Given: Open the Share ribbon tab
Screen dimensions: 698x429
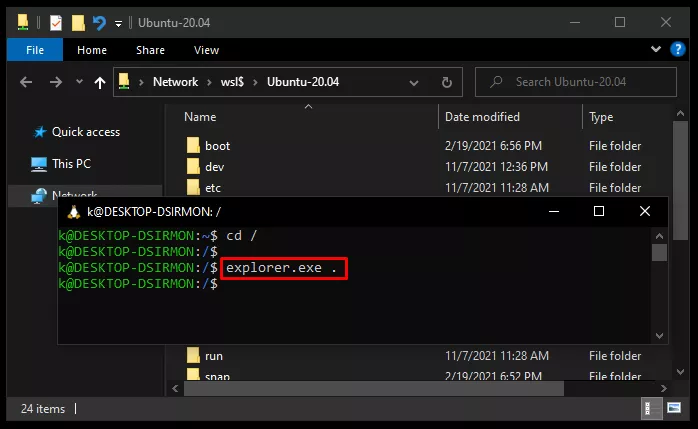Looking at the screenshot, I should click(150, 50).
